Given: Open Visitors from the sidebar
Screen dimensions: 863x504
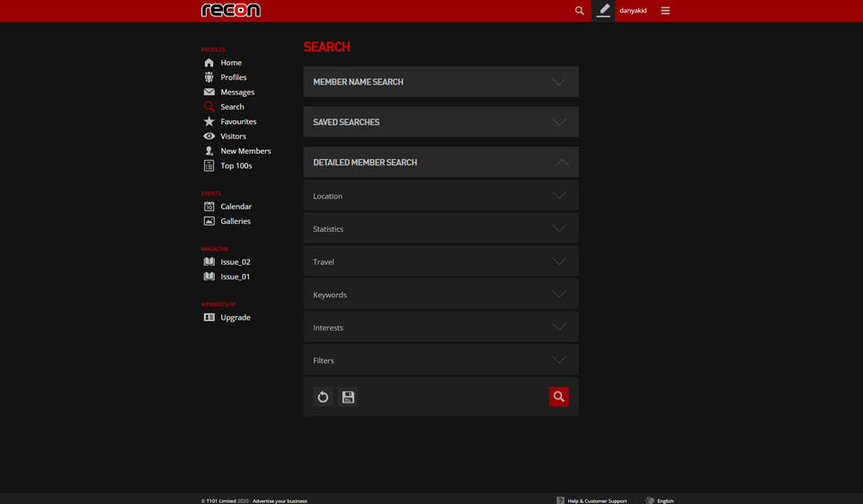Looking at the screenshot, I should point(233,137).
